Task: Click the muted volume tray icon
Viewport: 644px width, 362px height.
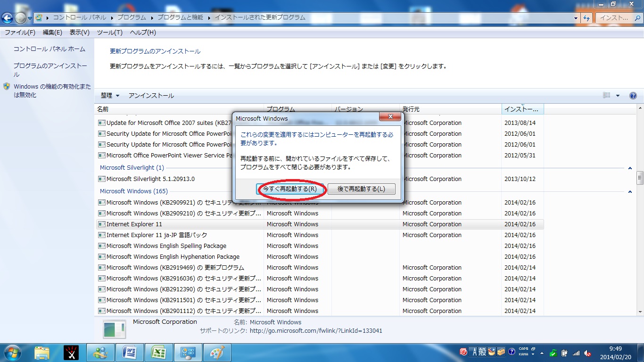Action: click(x=587, y=353)
